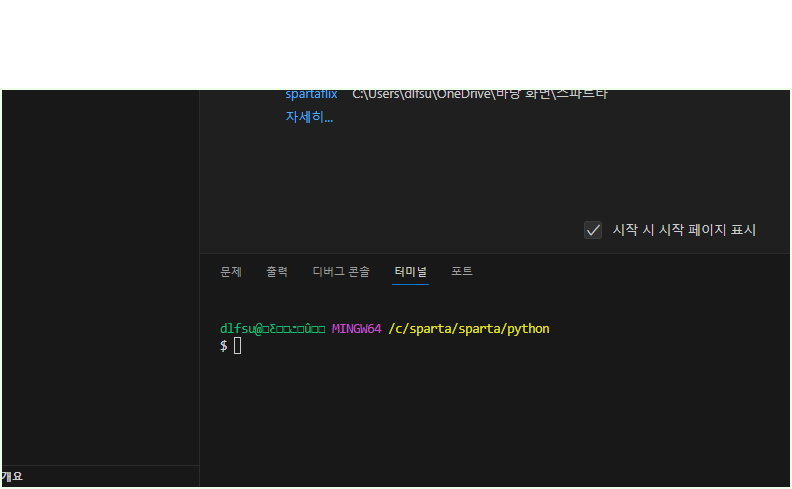Click the MINGW64 text in terminal
Screen dimensions: 792x489
[356, 329]
